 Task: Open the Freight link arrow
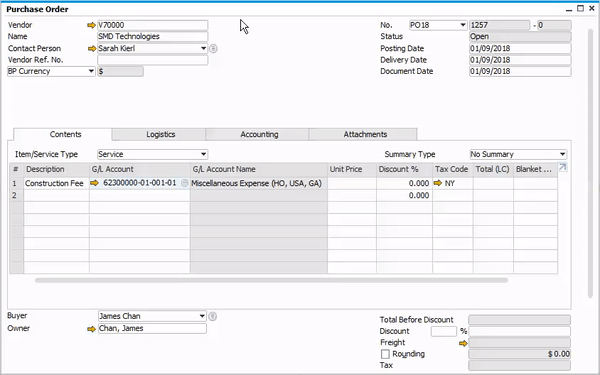[x=463, y=343]
